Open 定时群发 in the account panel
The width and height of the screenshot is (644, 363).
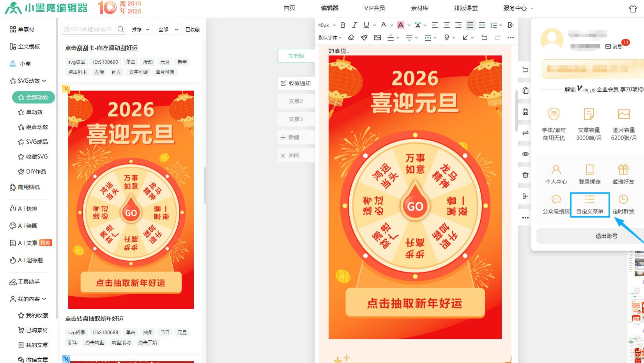click(x=623, y=205)
